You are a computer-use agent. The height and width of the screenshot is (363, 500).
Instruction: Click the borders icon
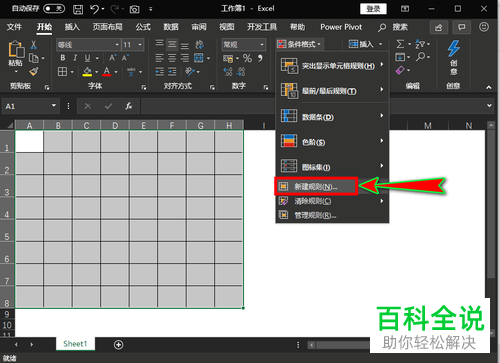click(62, 71)
